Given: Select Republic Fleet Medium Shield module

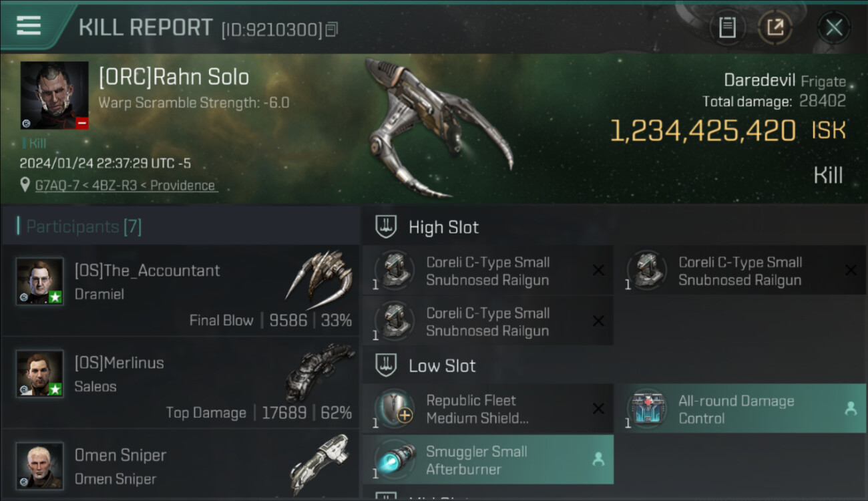Looking at the screenshot, I should click(x=488, y=409).
